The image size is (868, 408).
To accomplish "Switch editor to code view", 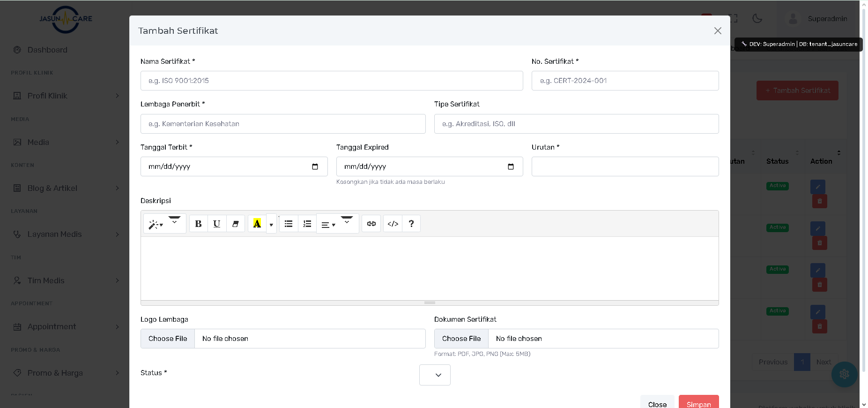I will coord(393,224).
